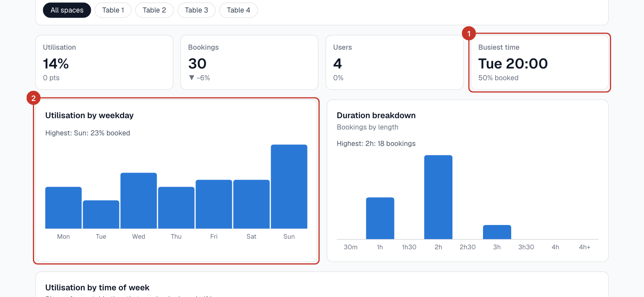Click the '4h+' axis label

(x=585, y=247)
